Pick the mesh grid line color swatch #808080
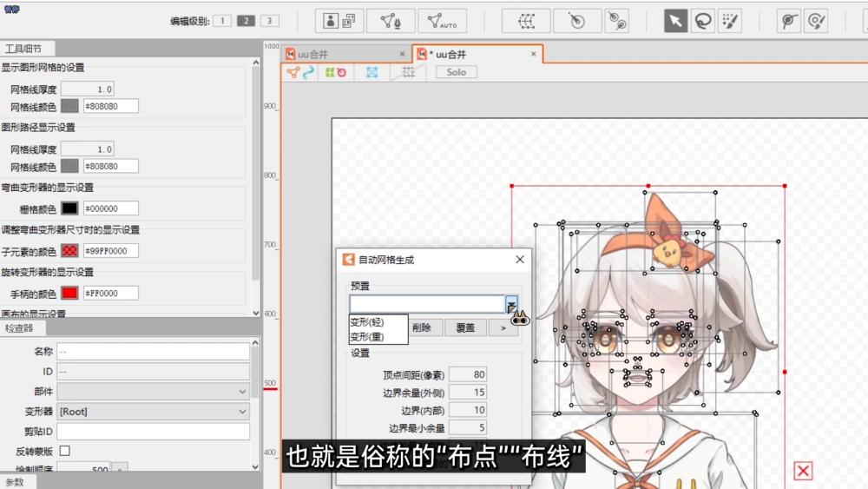 coord(69,106)
